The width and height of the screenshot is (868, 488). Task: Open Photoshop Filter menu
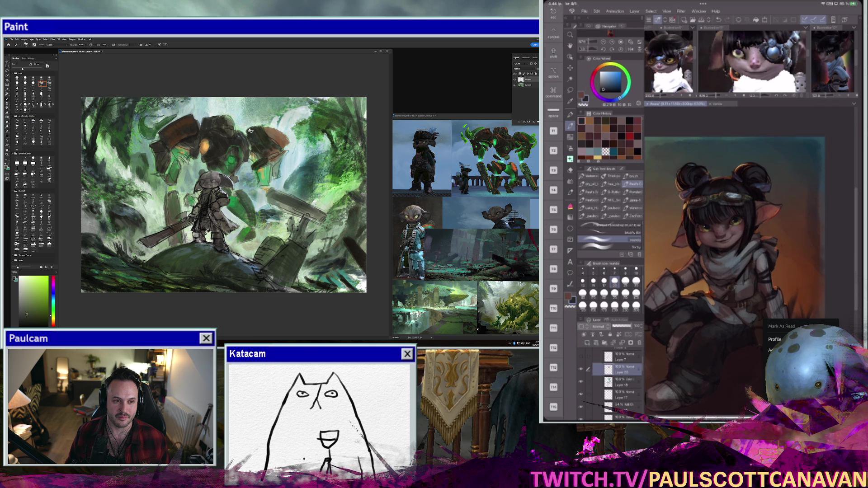(x=52, y=39)
